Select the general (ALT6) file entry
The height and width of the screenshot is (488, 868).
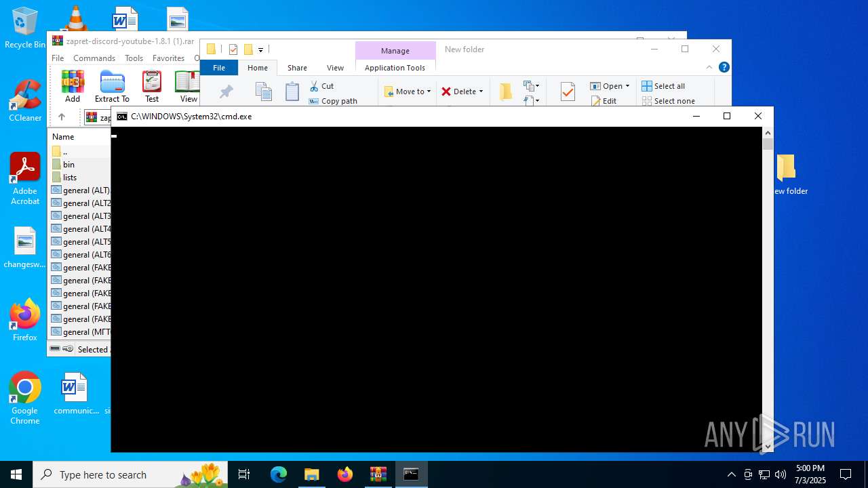pyautogui.click(x=80, y=254)
